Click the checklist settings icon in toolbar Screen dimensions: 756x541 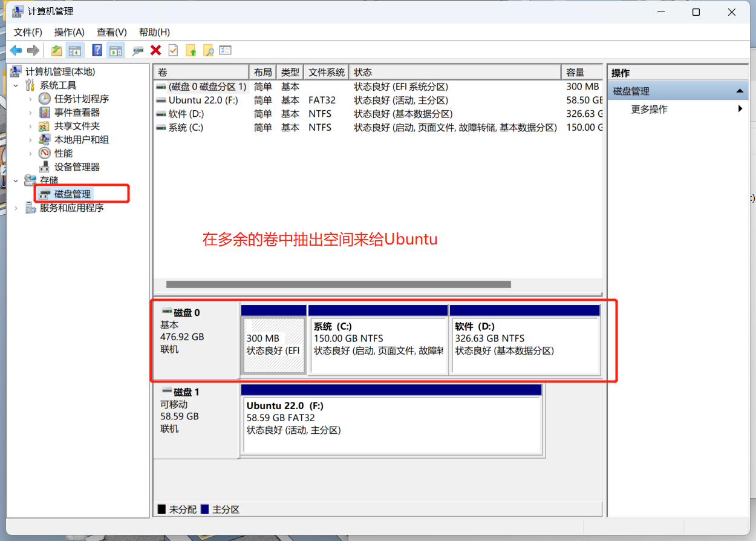(226, 50)
